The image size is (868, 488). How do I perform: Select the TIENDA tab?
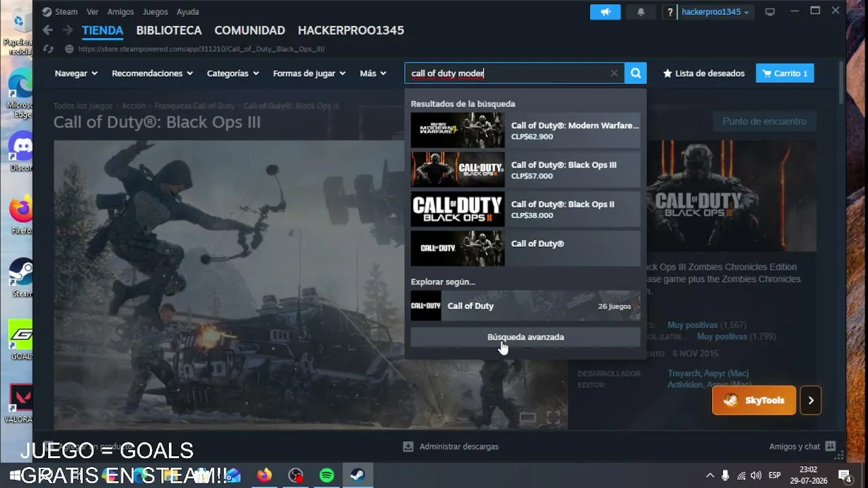pyautogui.click(x=102, y=30)
